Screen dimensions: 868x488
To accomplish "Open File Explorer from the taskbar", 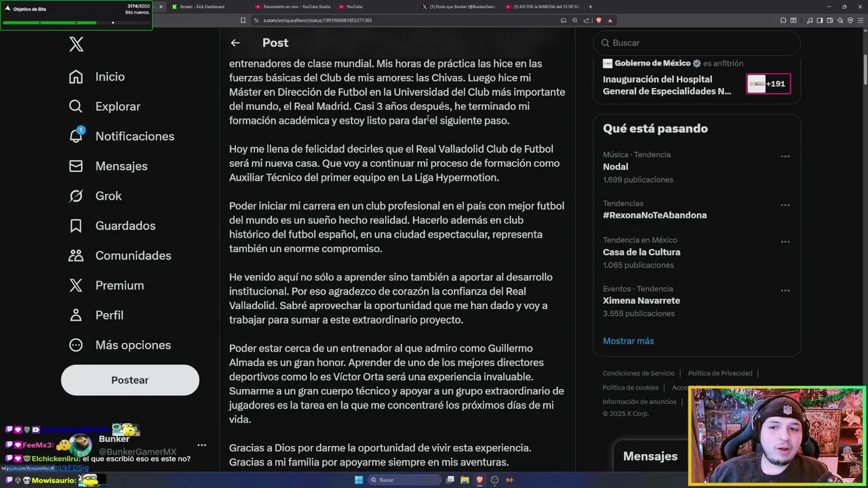I will (465, 480).
